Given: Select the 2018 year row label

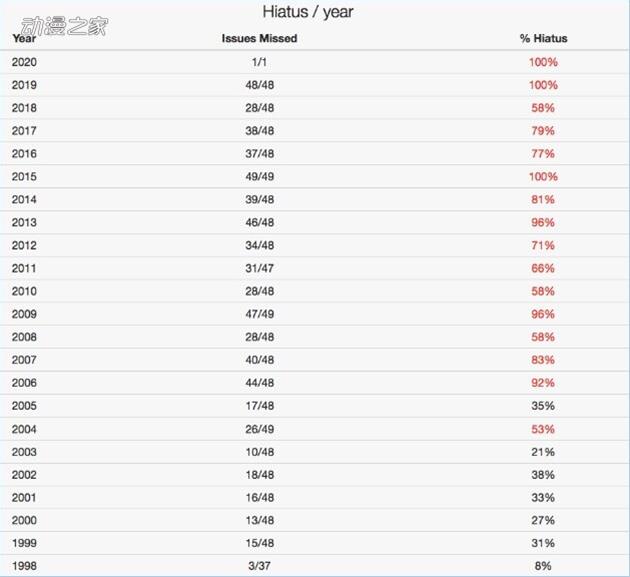Looking at the screenshot, I should point(24,108).
